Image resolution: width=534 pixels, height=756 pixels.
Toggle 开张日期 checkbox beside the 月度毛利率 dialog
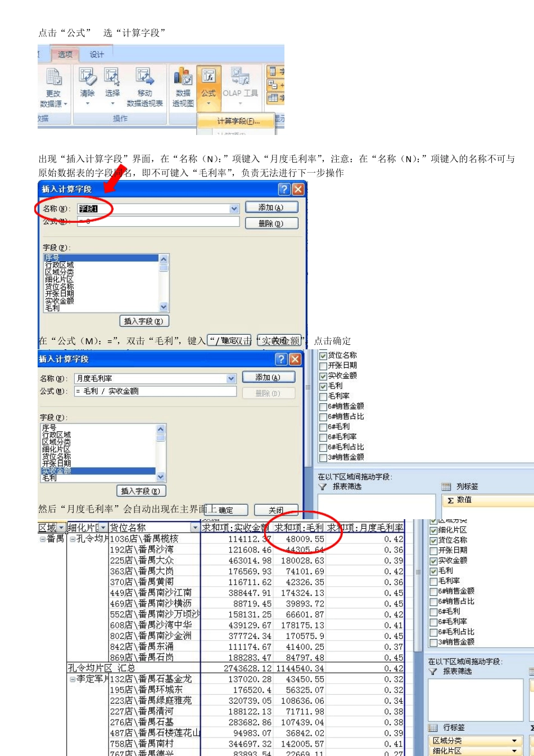click(x=323, y=366)
